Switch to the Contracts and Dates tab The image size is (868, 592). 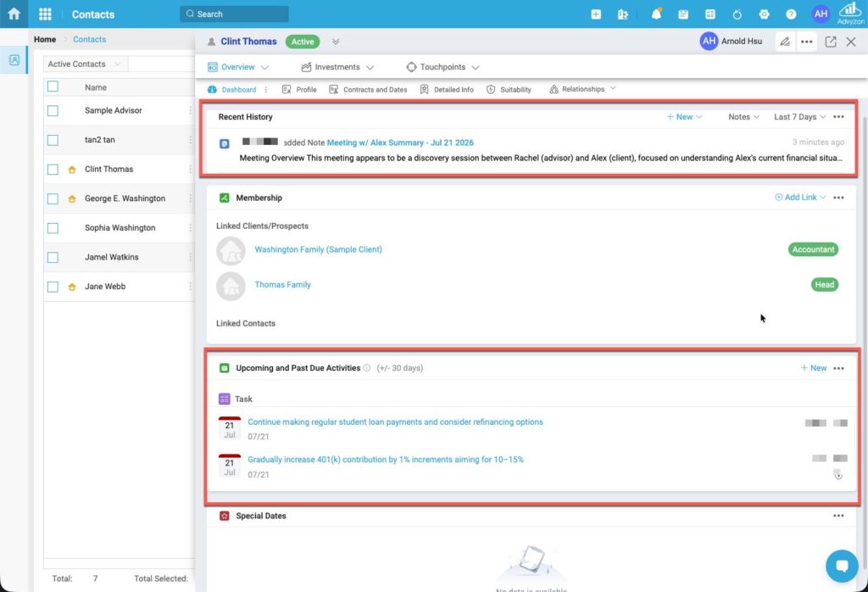[368, 90]
